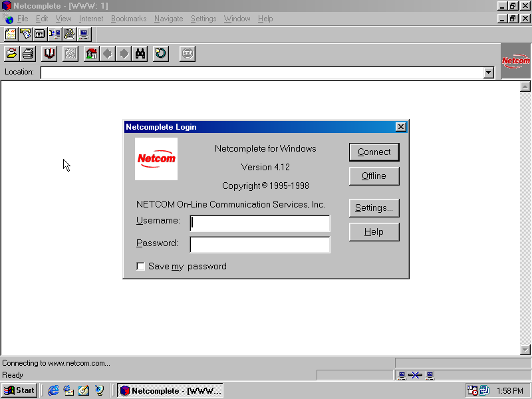Image resolution: width=532 pixels, height=399 pixels.
Task: Open Settings... from the login dialog
Action: pyautogui.click(x=374, y=208)
